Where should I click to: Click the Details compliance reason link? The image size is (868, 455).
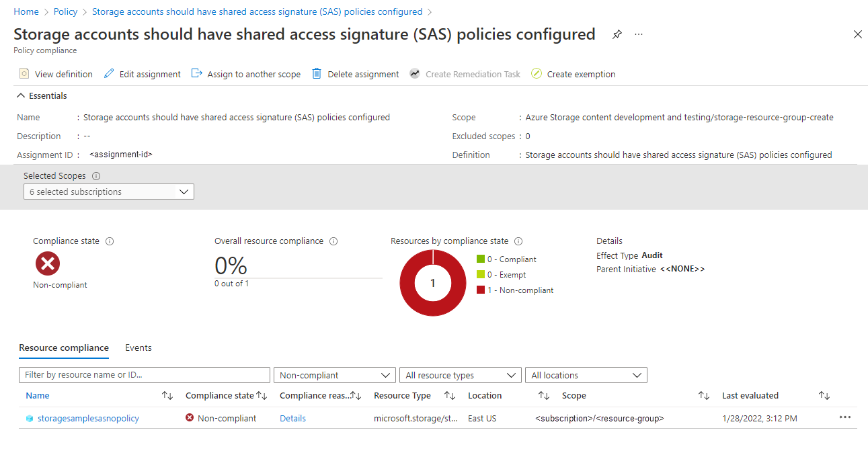(x=292, y=419)
